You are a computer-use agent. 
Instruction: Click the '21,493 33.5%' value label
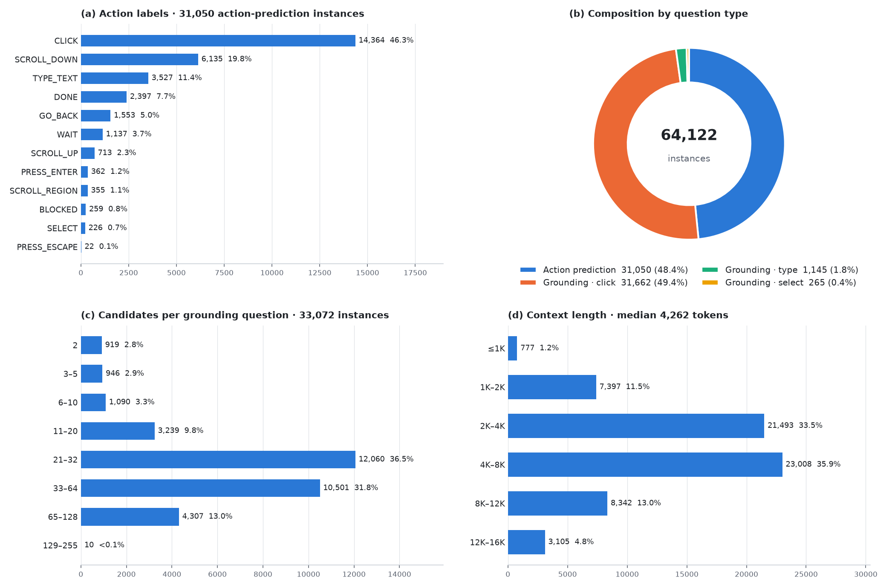click(x=795, y=425)
